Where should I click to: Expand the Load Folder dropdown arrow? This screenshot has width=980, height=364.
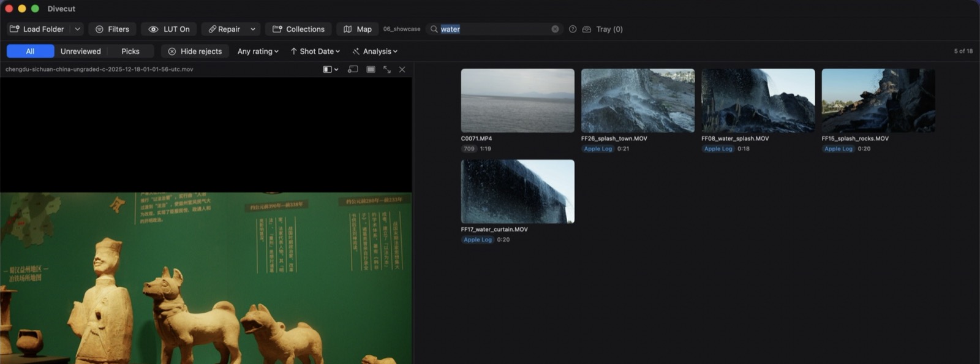pyautogui.click(x=77, y=29)
